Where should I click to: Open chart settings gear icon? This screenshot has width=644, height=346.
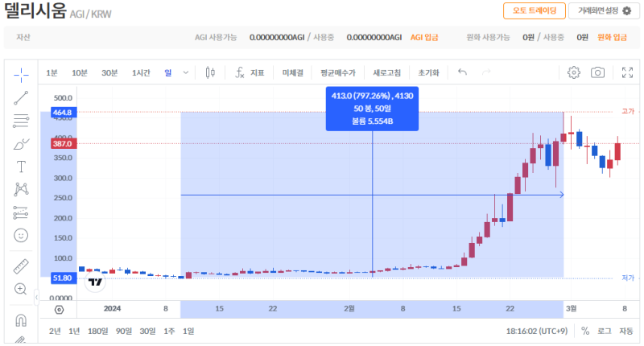point(574,72)
